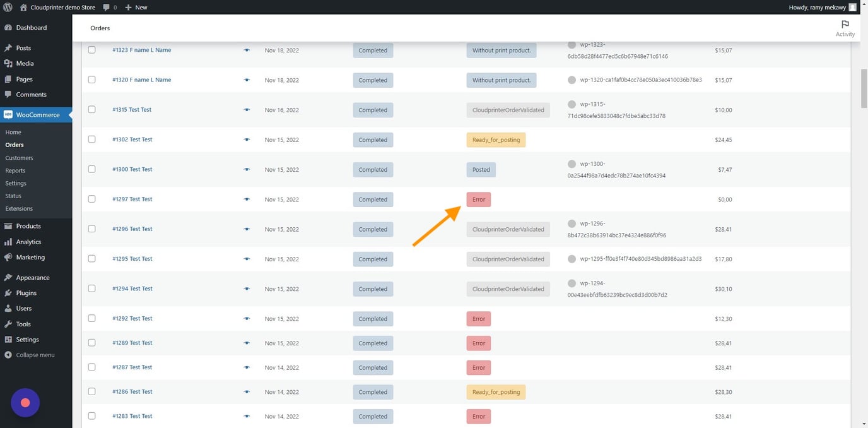Viewport: 868px width, 428px height.
Task: Check the checkbox next to order #1323
Action: tap(91, 50)
